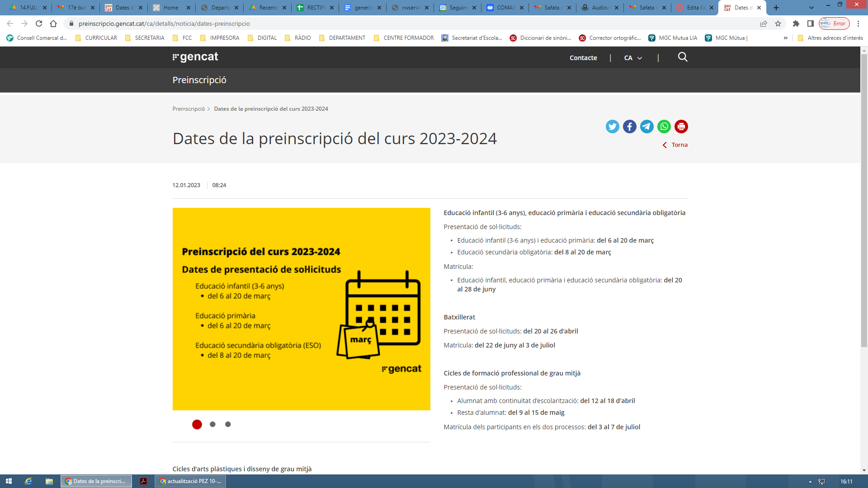This screenshot has height=488, width=868.
Task: Open the Chrome extensions puzzle icon
Action: [796, 23]
